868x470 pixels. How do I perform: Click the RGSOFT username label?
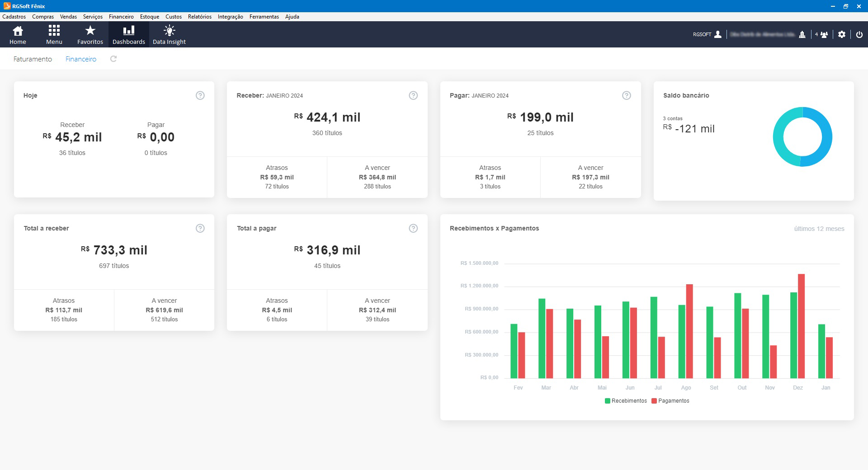pyautogui.click(x=702, y=34)
